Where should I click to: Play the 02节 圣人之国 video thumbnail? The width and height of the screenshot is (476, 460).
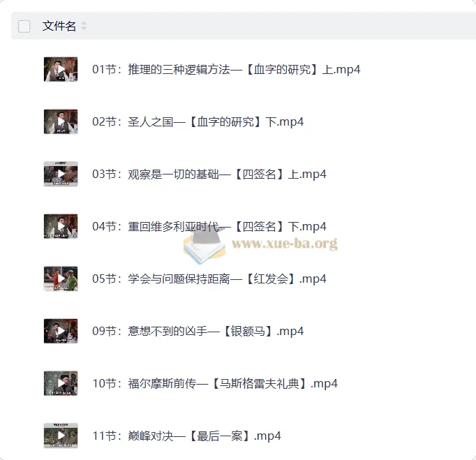[61, 121]
